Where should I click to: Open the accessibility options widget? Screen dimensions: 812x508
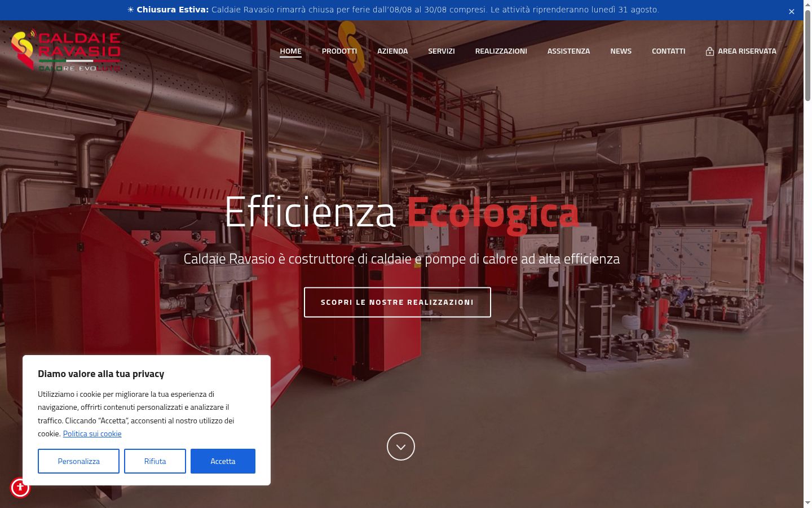click(20, 487)
